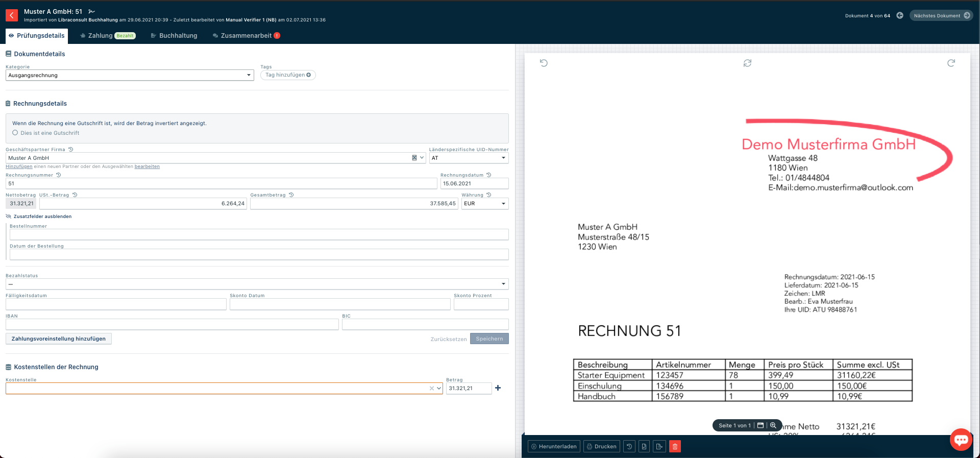This screenshot has height=458, width=980.
Task: Select 'Dies ist eine Gutschrift' radio button
Action: pyautogui.click(x=15, y=133)
